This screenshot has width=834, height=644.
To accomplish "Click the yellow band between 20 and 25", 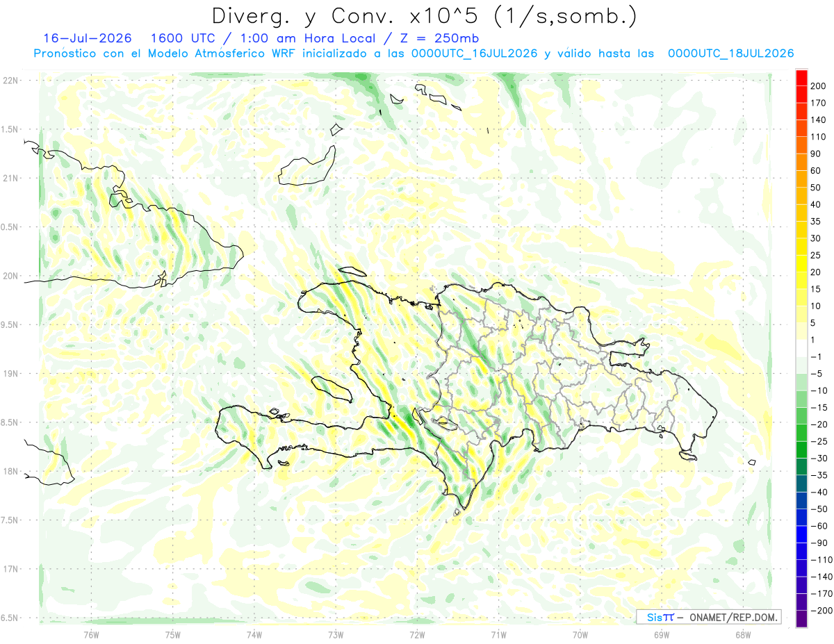I will (801, 263).
